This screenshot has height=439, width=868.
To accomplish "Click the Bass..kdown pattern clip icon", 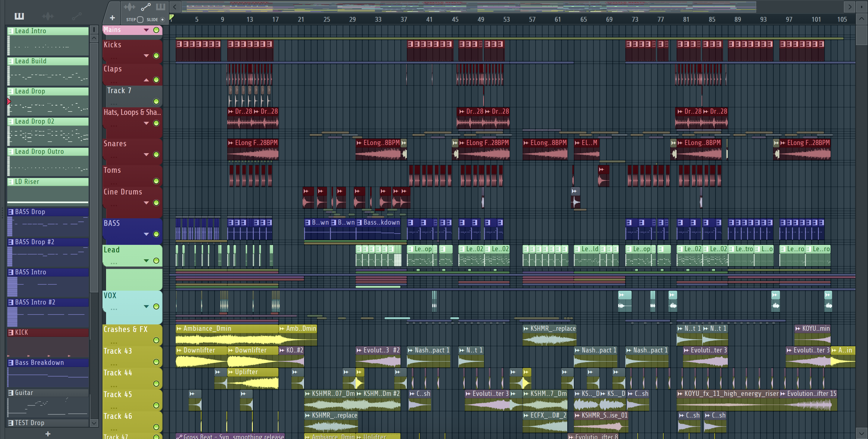I will tap(359, 223).
